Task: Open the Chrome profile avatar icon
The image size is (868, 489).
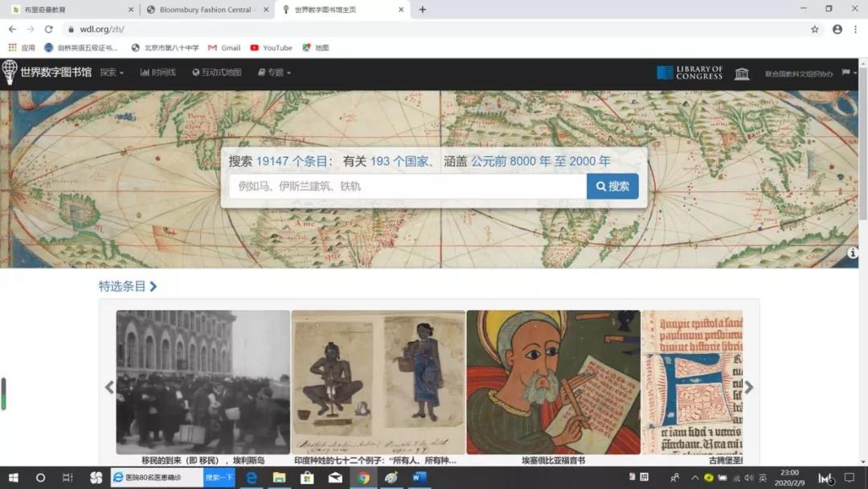Action: pyautogui.click(x=837, y=29)
